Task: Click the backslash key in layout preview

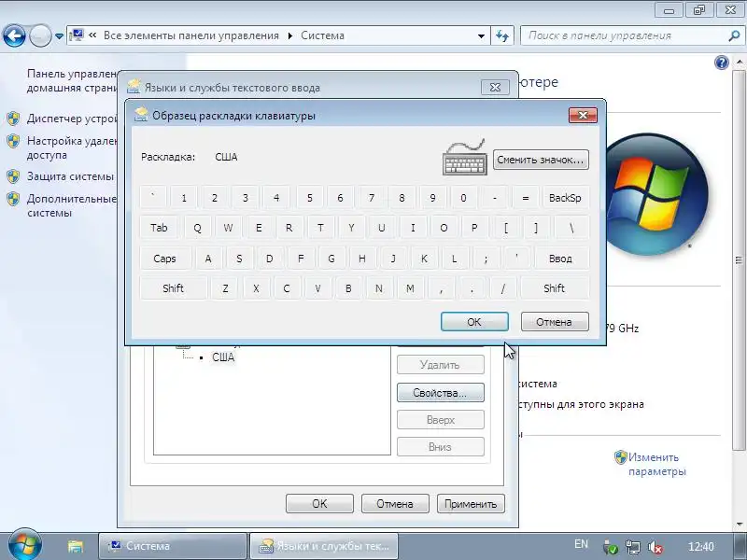Action: click(x=571, y=228)
